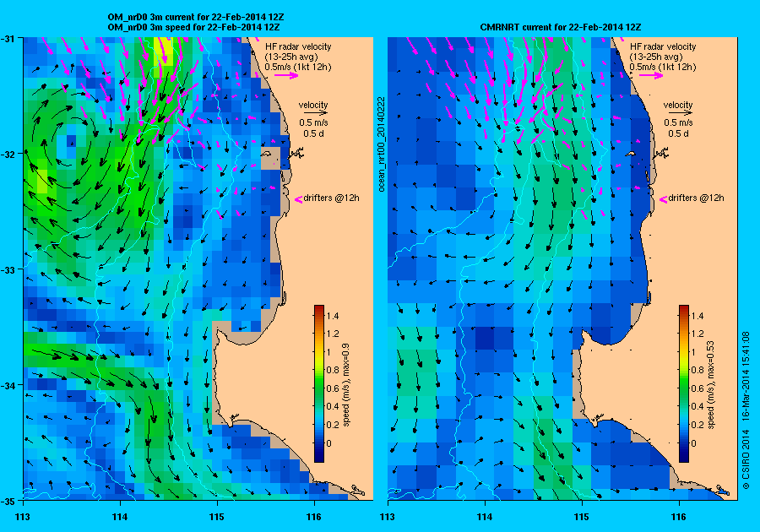Click the 0.8 value on left color bar
Screen dimensions: 760x532
pos(333,370)
